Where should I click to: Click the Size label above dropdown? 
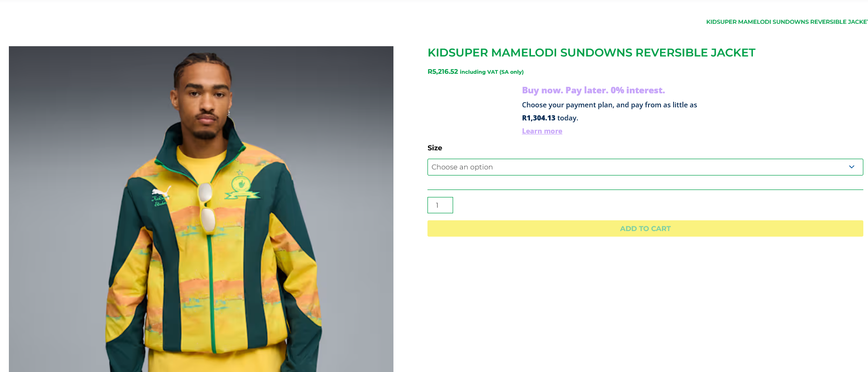[x=435, y=148]
